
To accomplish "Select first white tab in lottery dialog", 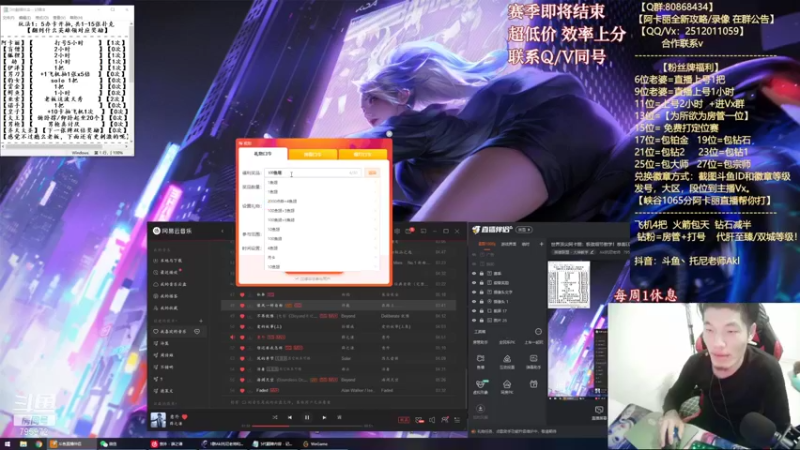I will pos(263,154).
